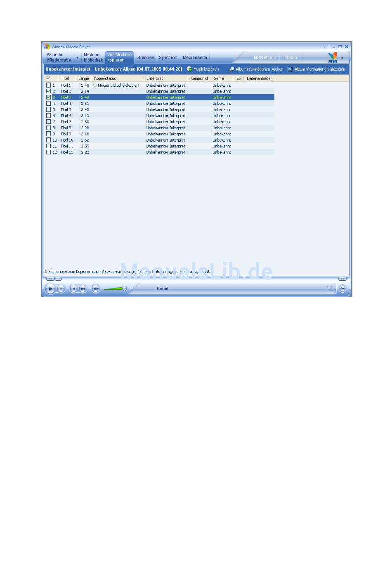
Task: Switch to compact mode using corner button
Action: point(342,289)
